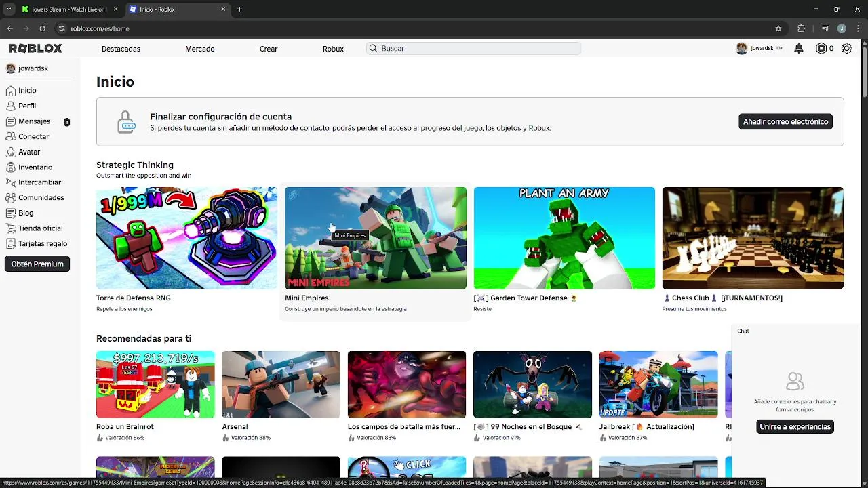The width and height of the screenshot is (868, 488).
Task: Click the Inicio home icon in sidebar
Action: pos(11,90)
